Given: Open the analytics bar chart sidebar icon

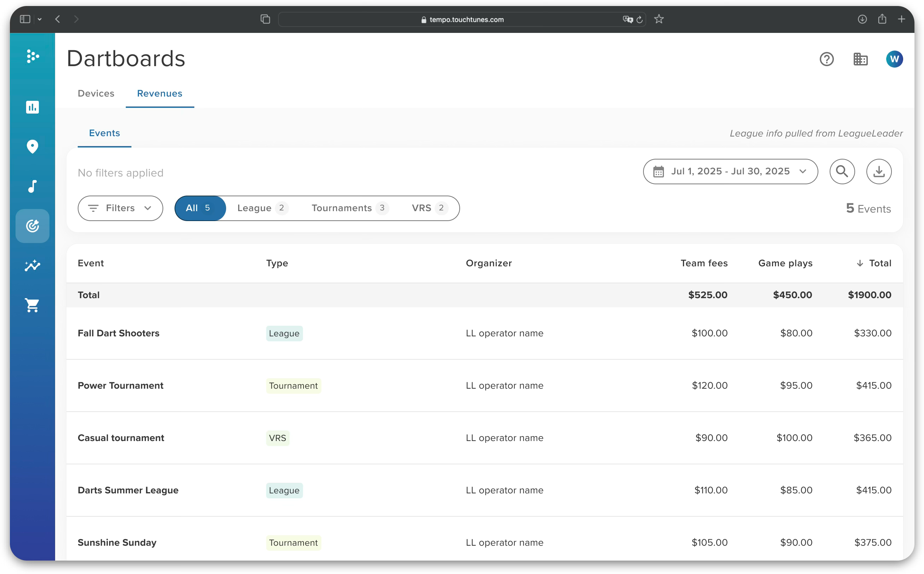Looking at the screenshot, I should (32, 107).
